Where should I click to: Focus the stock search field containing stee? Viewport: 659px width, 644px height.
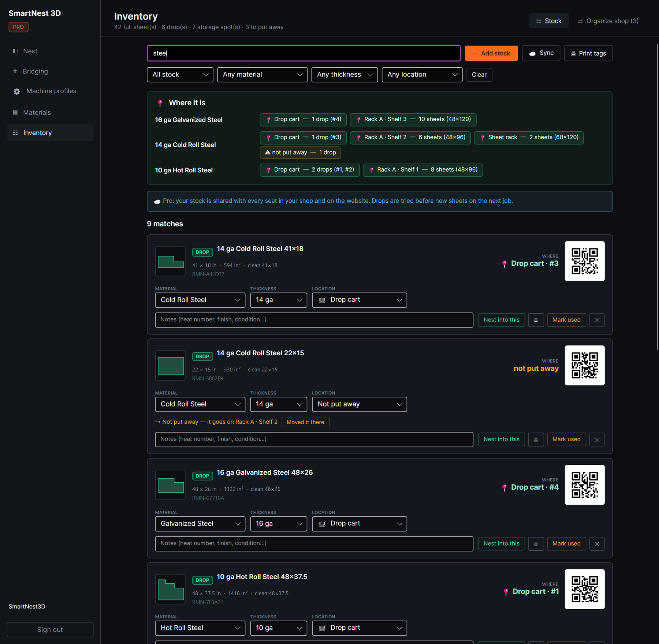(x=304, y=53)
